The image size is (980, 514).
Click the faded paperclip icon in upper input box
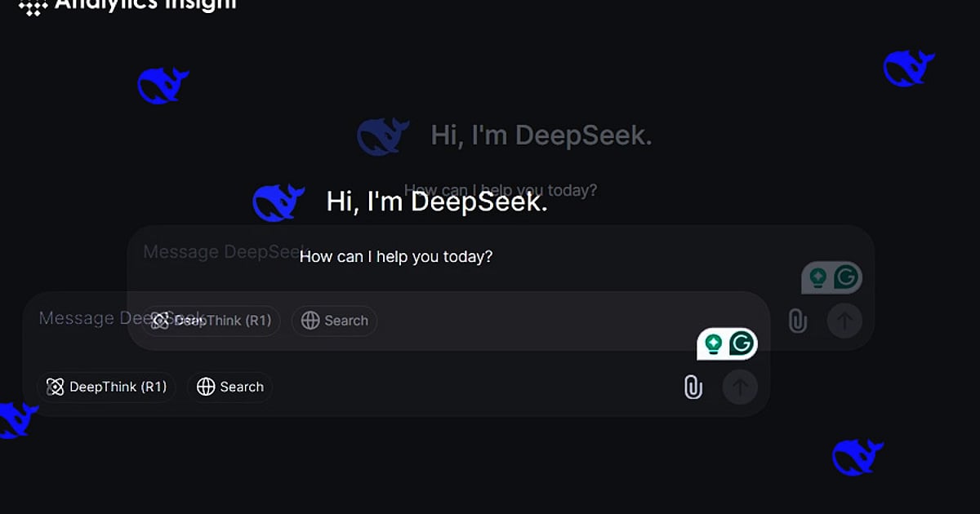[x=798, y=321]
